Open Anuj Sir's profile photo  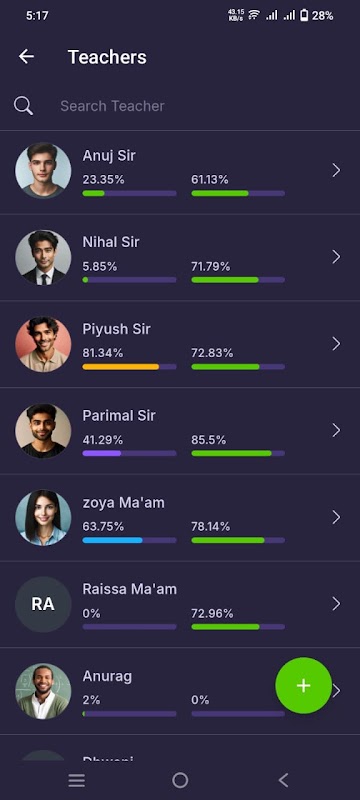click(43, 170)
